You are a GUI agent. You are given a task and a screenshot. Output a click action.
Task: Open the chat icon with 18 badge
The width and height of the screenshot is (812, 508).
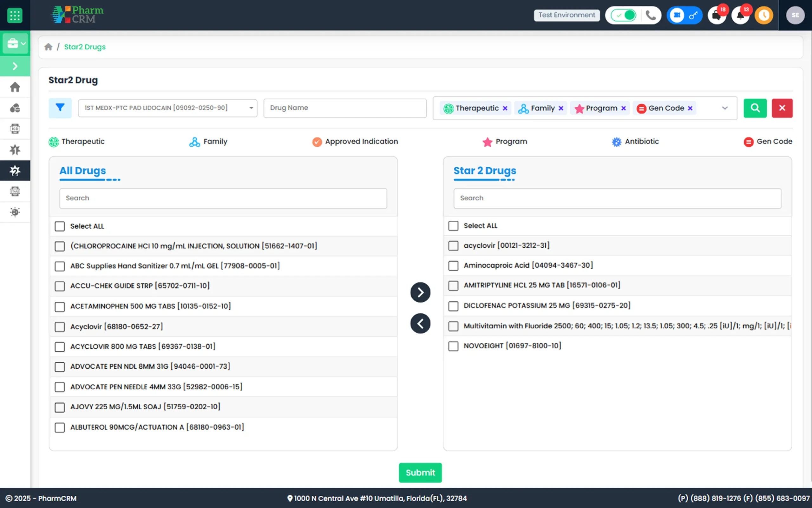coord(717,16)
